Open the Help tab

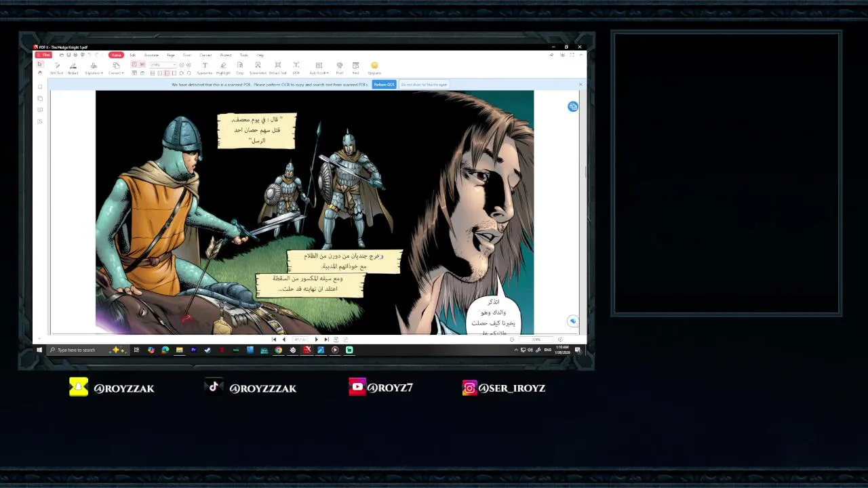260,55
